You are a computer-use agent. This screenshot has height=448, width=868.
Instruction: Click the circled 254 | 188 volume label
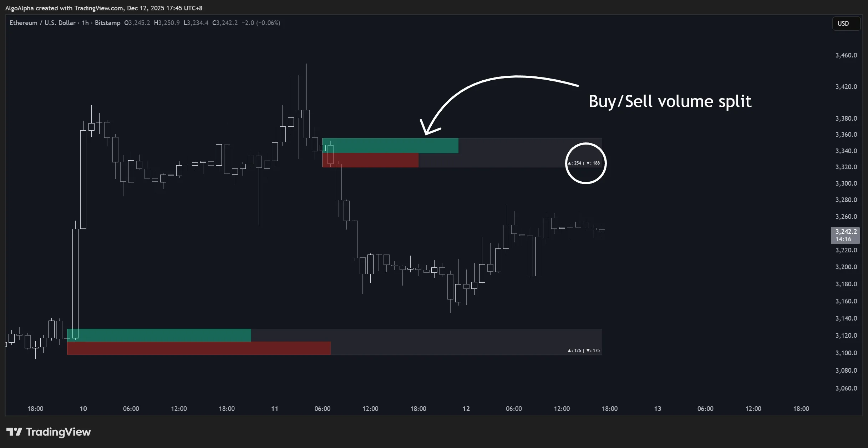click(584, 163)
